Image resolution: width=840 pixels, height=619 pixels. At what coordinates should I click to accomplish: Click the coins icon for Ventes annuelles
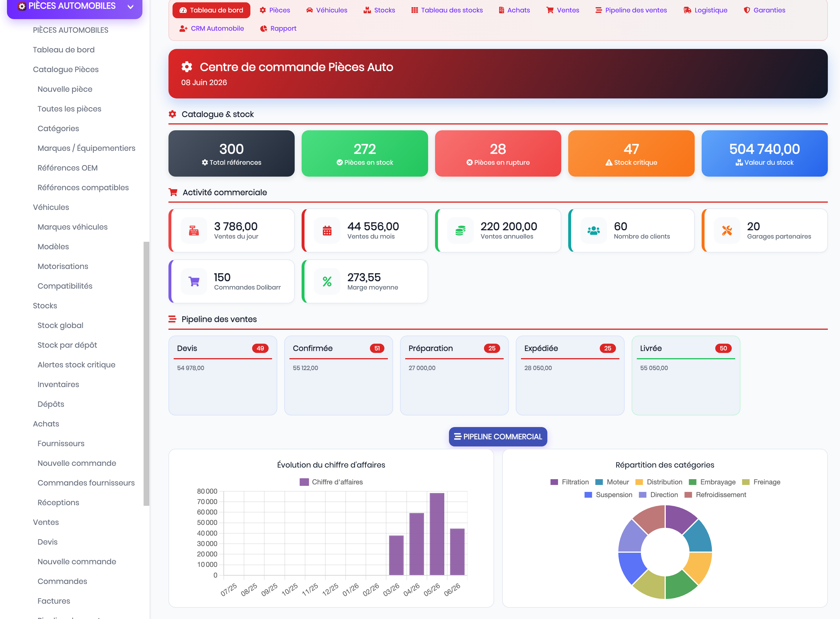click(460, 230)
